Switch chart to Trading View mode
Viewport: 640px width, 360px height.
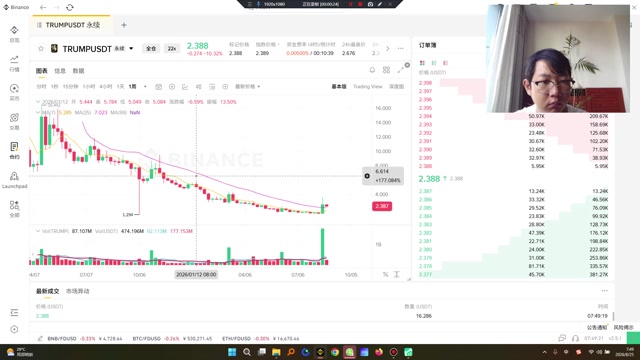[367, 87]
